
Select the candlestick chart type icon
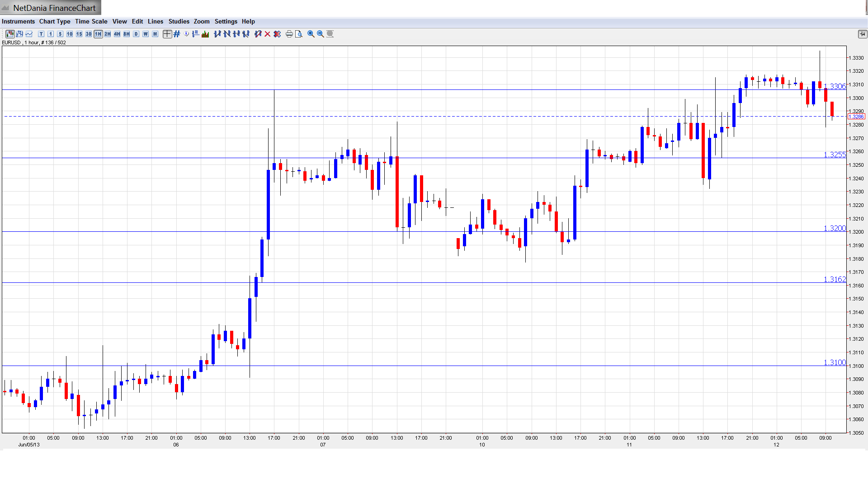(x=10, y=34)
